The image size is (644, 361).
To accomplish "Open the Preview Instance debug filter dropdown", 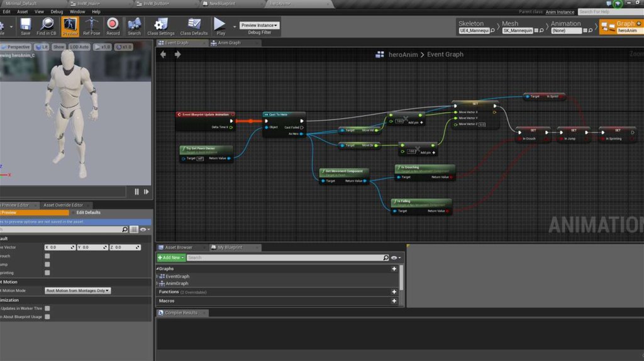I will coord(259,25).
